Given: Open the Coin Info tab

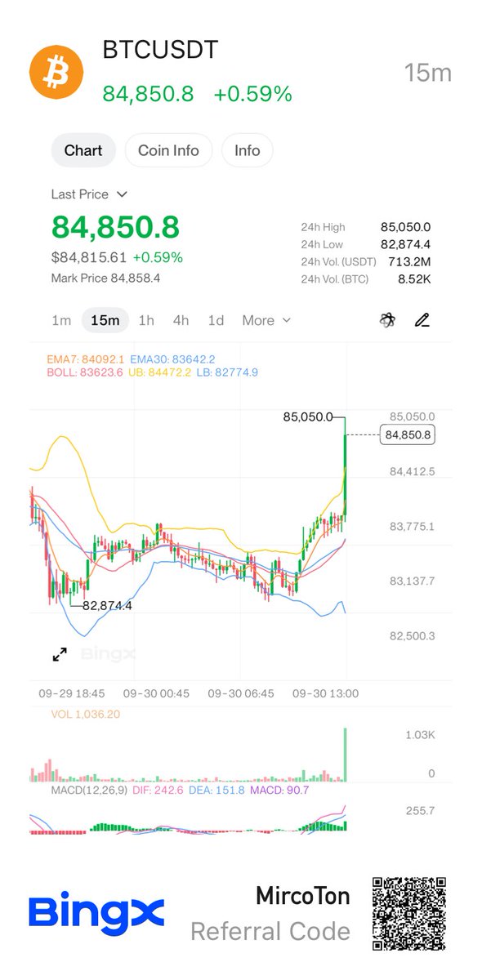Looking at the screenshot, I should click(x=168, y=150).
